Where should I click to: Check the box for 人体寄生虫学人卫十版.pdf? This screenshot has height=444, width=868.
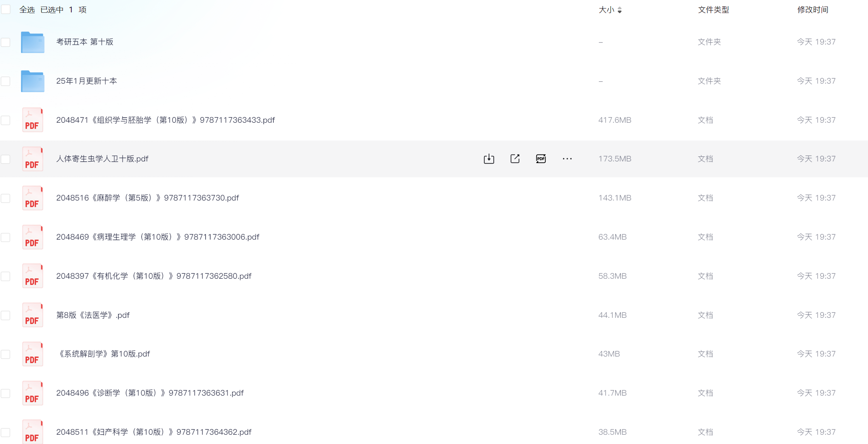tap(6, 159)
